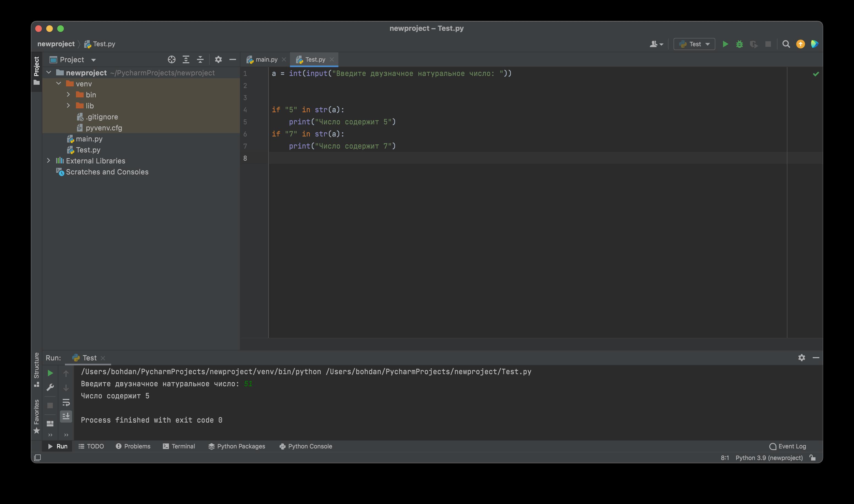Open the Event Log
This screenshot has width=854, height=504.
point(787,446)
